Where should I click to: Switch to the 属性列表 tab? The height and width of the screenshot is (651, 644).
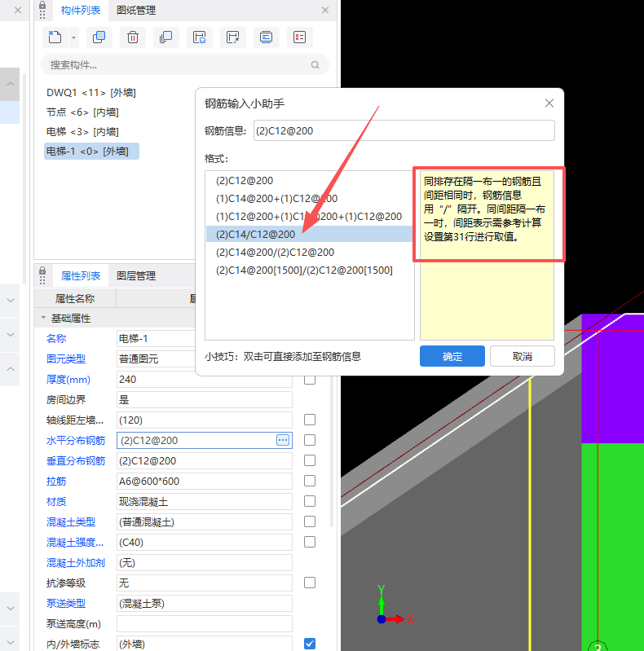(x=81, y=276)
